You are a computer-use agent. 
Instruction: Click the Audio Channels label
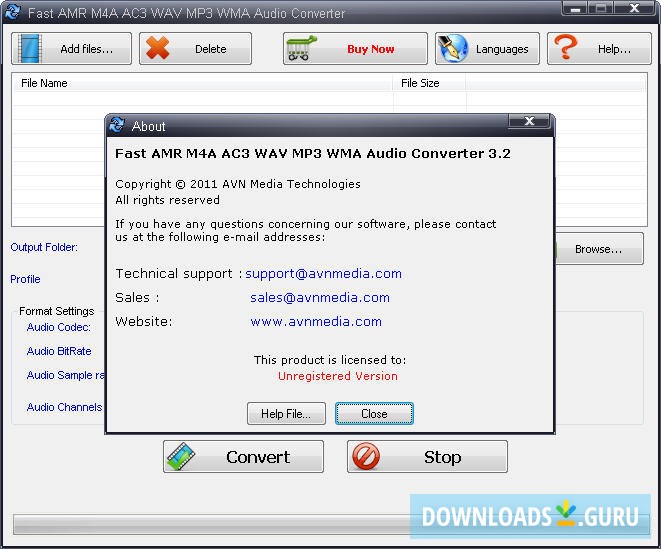tap(64, 407)
